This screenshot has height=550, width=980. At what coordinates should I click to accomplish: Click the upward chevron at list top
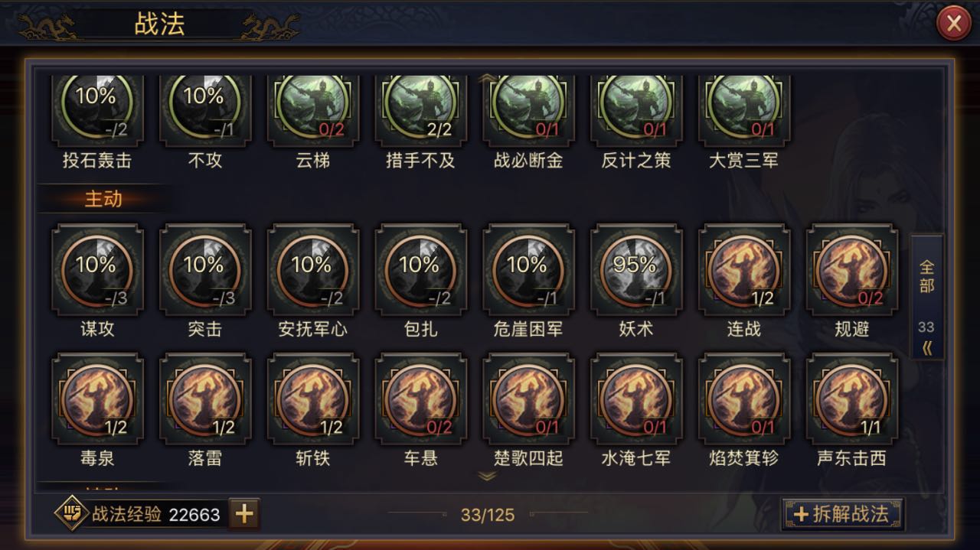click(487, 78)
